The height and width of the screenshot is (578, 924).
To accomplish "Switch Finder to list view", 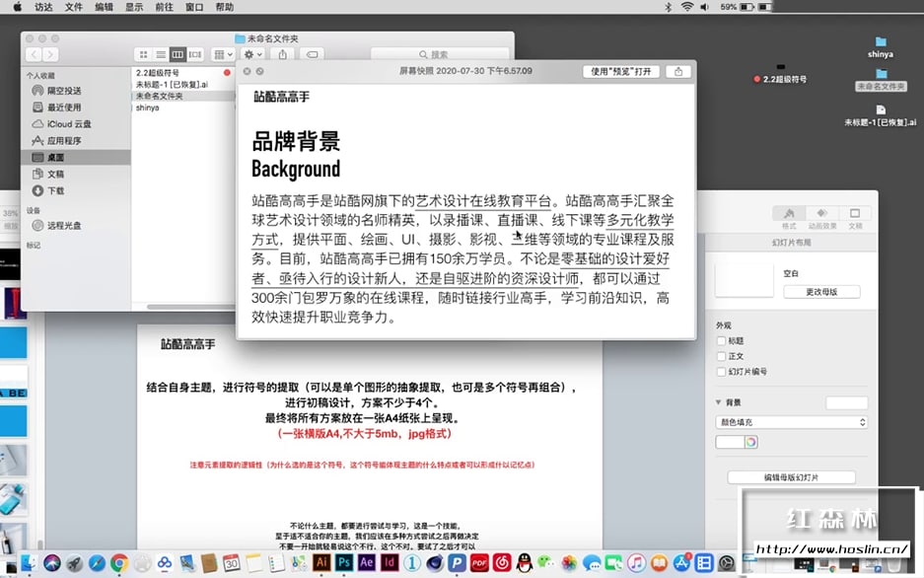I will point(161,55).
